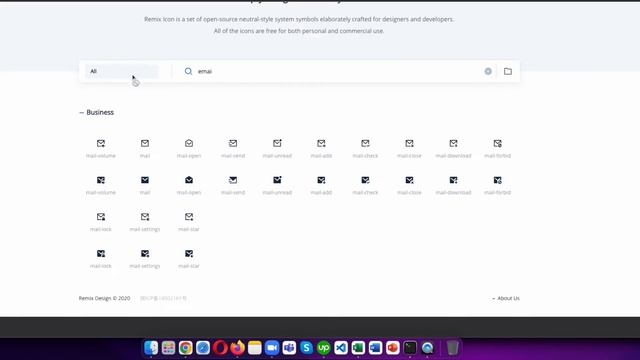Open QuickTime Player from the dock
Image resolution: width=640 pixels, height=360 pixels.
pyautogui.click(x=427, y=348)
